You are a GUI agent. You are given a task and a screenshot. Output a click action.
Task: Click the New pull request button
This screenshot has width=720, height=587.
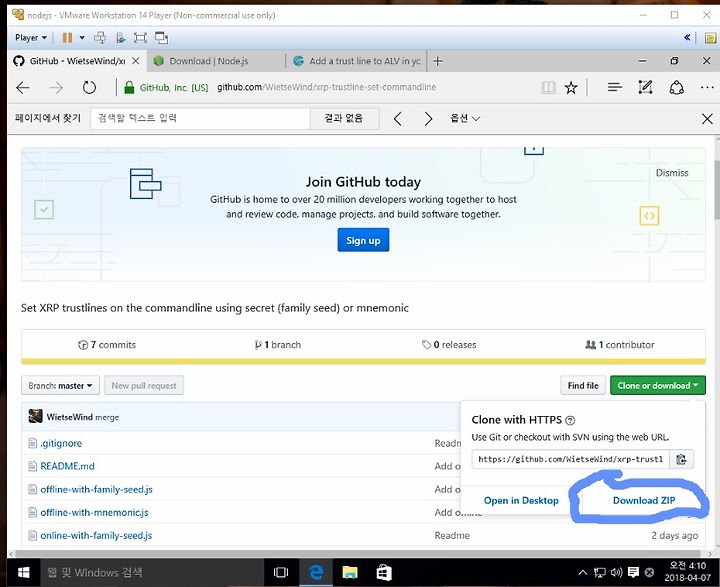144,385
